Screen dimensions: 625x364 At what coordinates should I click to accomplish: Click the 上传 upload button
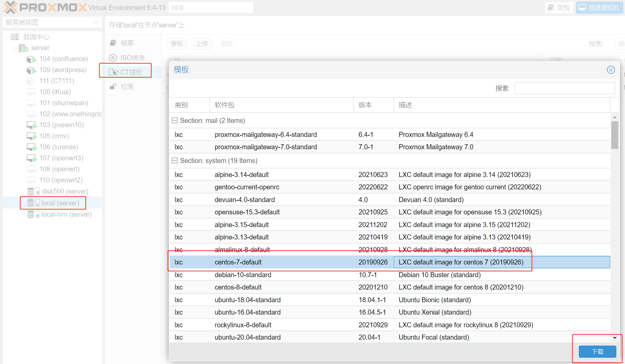click(202, 44)
